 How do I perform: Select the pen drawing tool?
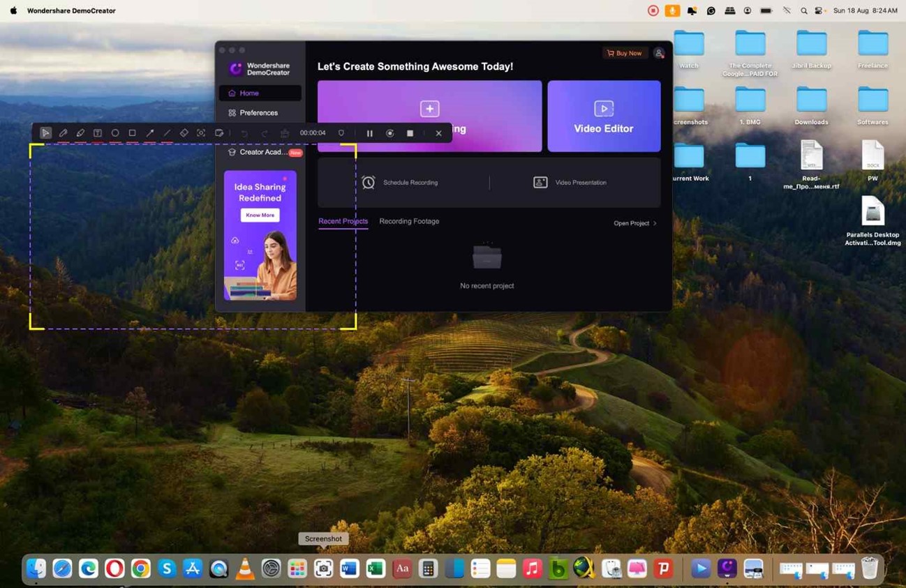[63, 133]
